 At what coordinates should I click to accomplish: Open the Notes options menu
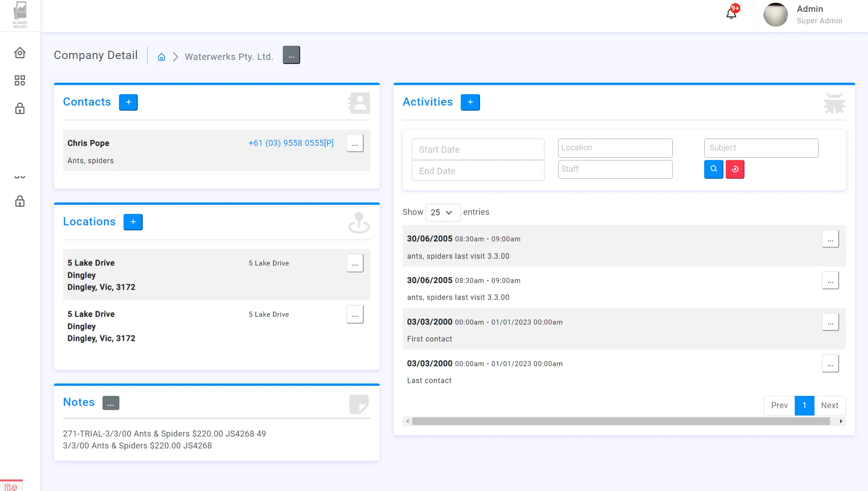(x=110, y=403)
